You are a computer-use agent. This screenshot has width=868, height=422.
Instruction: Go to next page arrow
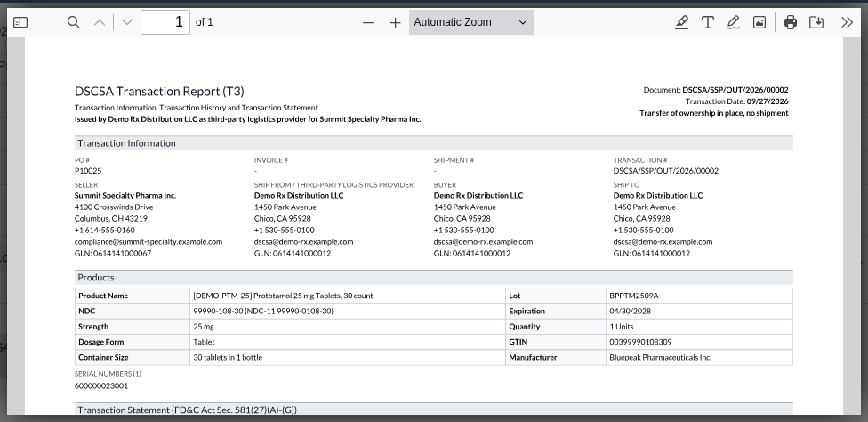click(x=127, y=22)
